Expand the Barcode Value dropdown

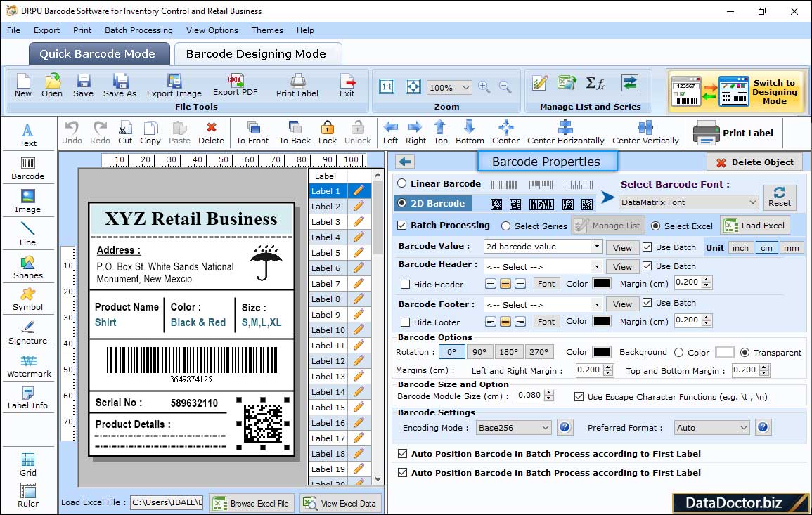(597, 247)
